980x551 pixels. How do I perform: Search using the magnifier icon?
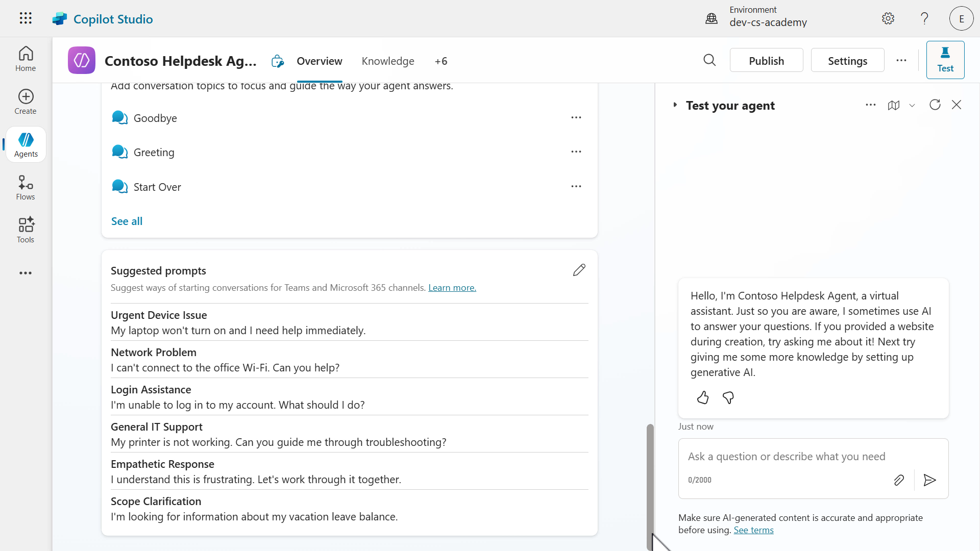pyautogui.click(x=709, y=61)
